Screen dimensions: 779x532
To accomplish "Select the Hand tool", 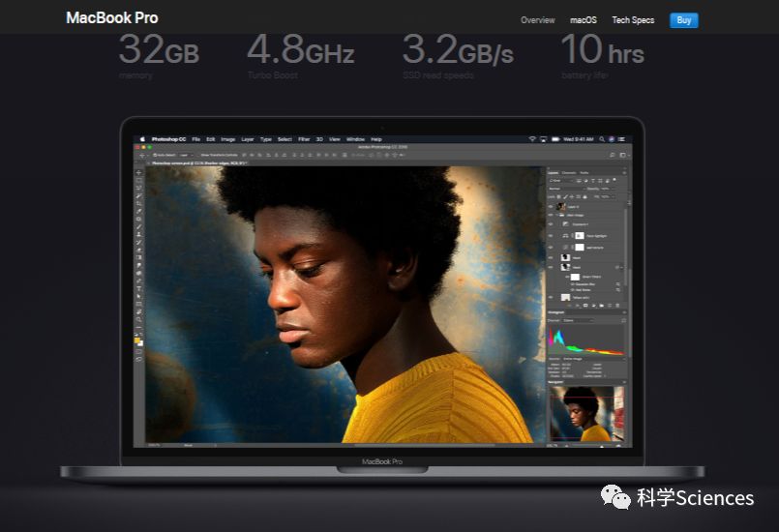I will coord(138,312).
